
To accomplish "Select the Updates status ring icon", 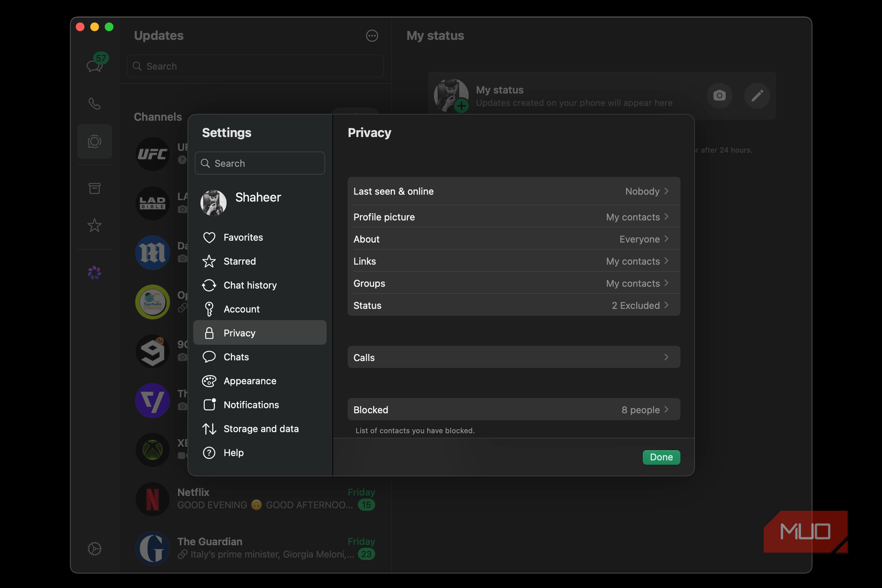I will click(x=95, y=142).
